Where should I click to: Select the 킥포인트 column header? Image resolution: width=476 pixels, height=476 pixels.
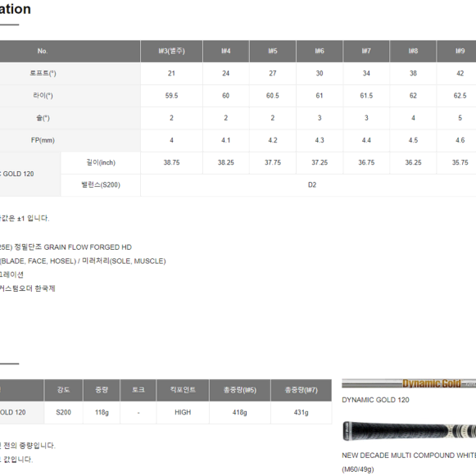point(183,390)
